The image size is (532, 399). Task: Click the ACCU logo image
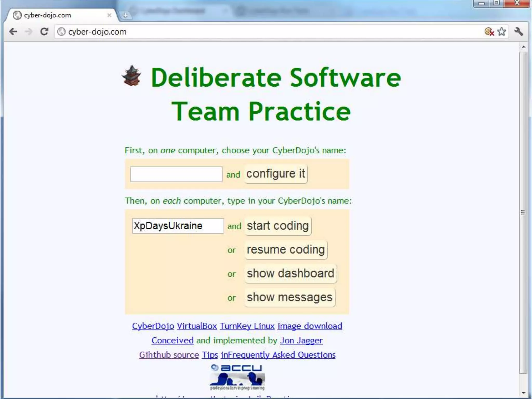coord(237,377)
